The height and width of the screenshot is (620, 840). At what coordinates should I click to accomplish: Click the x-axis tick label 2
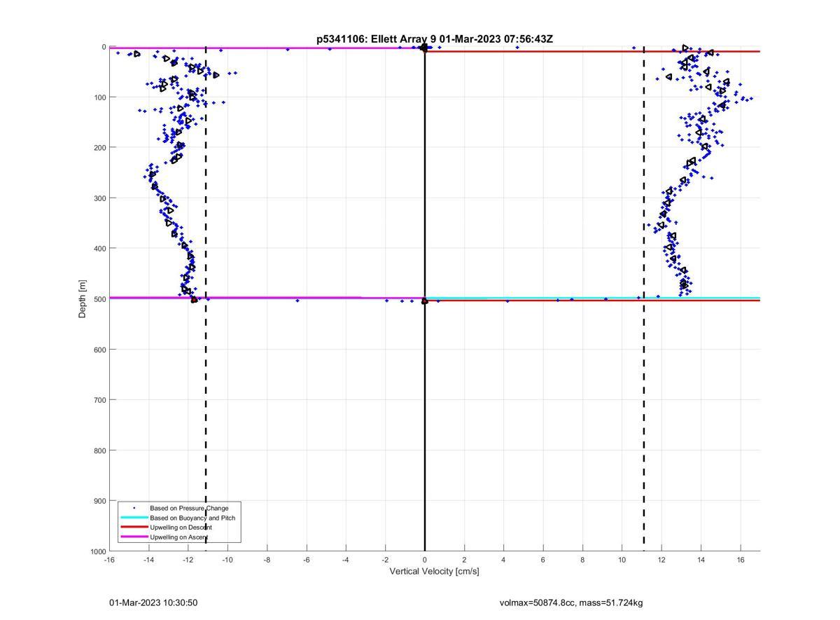tap(464, 560)
